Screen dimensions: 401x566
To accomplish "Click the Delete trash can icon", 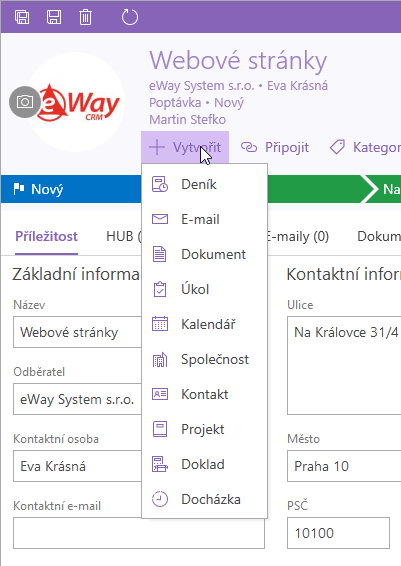I will pos(86,17).
